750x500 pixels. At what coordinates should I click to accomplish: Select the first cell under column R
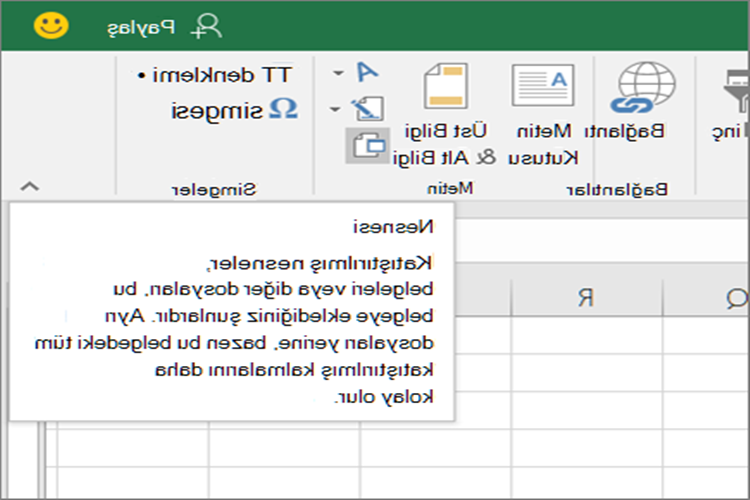coord(586,335)
